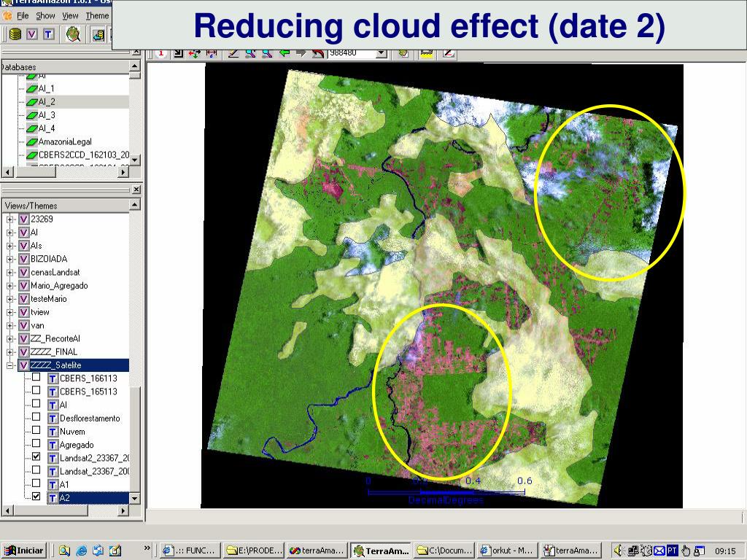Toggle the AI theme checkbox under ZZZZ_Satelite
The width and height of the screenshot is (747, 560).
[36, 404]
